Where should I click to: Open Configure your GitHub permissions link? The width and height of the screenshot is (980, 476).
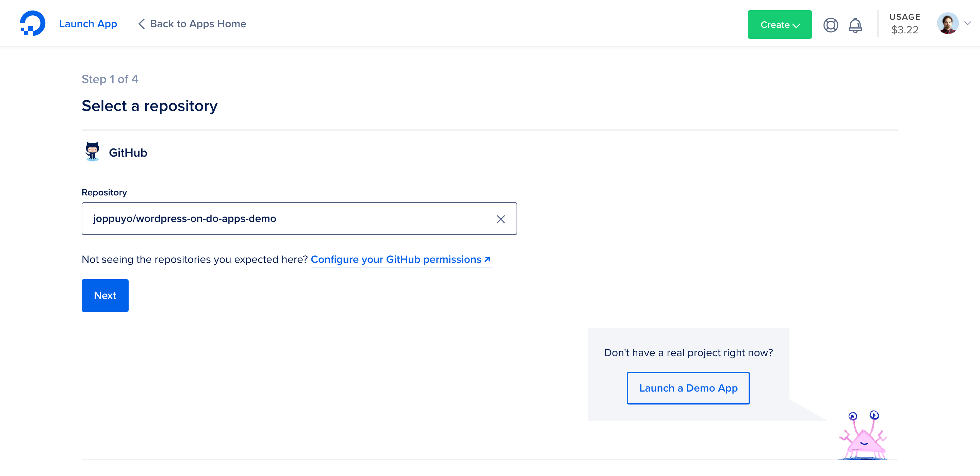click(396, 259)
